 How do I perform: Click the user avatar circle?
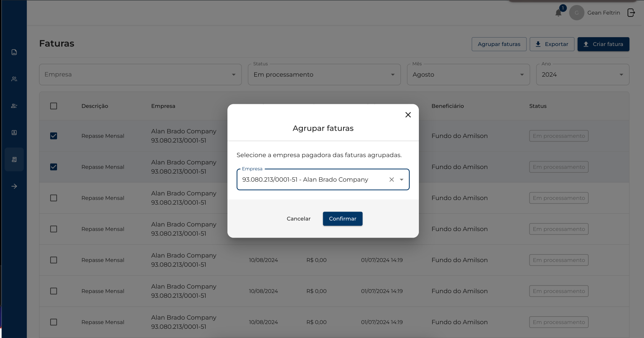577,13
